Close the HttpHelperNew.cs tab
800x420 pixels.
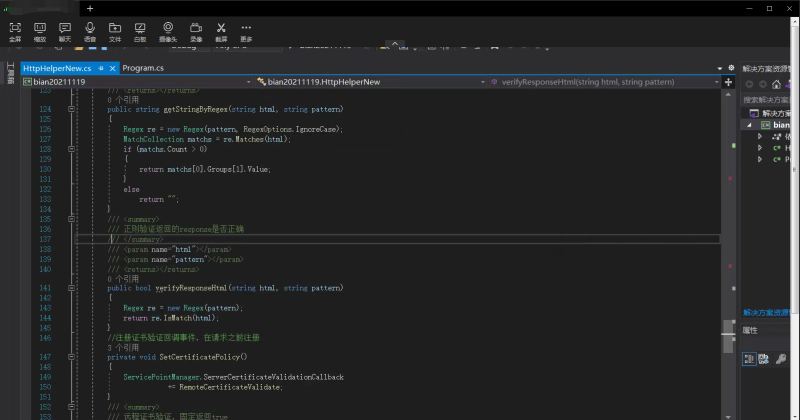(x=112, y=68)
